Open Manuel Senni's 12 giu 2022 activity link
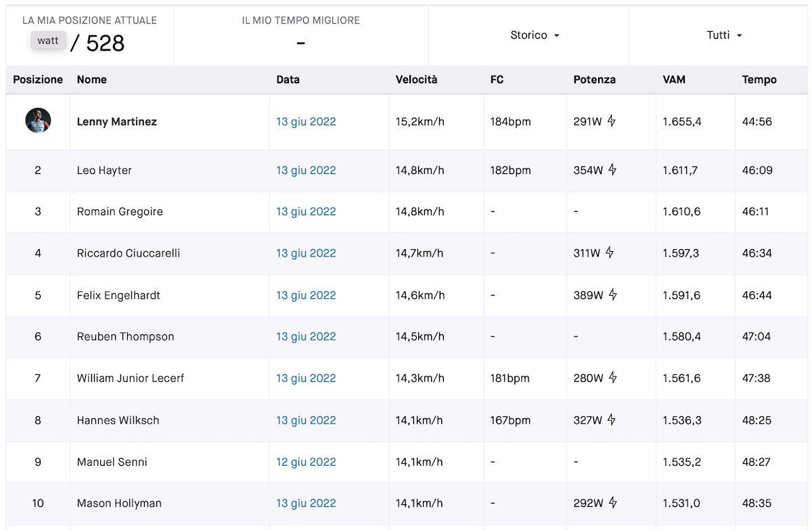 tap(306, 462)
